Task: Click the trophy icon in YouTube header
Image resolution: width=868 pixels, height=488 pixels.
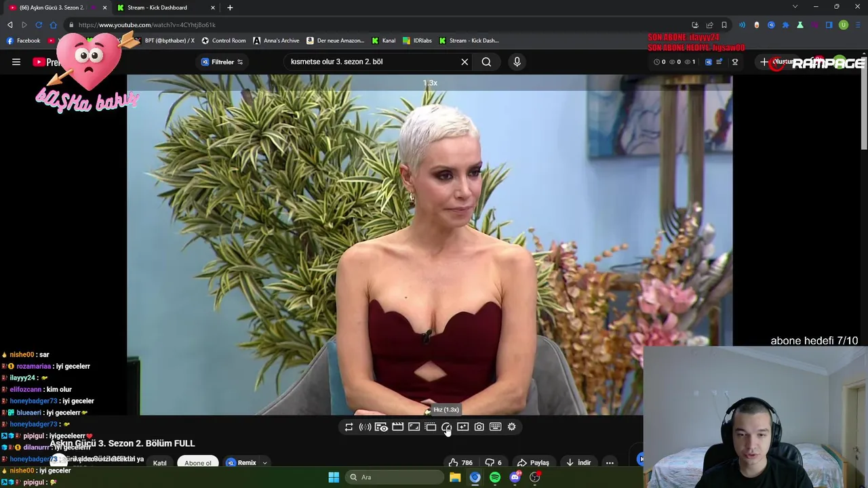Action: [x=735, y=62]
